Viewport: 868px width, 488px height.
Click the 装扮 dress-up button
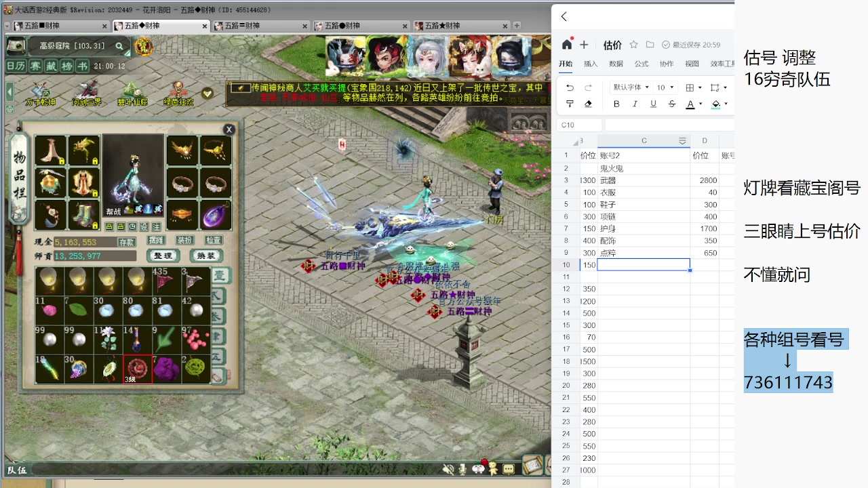point(184,240)
